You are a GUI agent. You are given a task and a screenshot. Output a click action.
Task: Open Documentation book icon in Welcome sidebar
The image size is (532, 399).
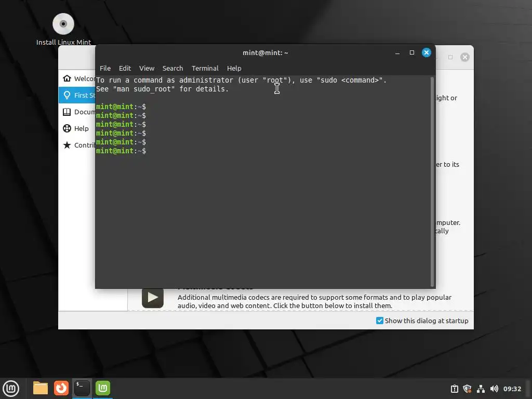(x=67, y=112)
